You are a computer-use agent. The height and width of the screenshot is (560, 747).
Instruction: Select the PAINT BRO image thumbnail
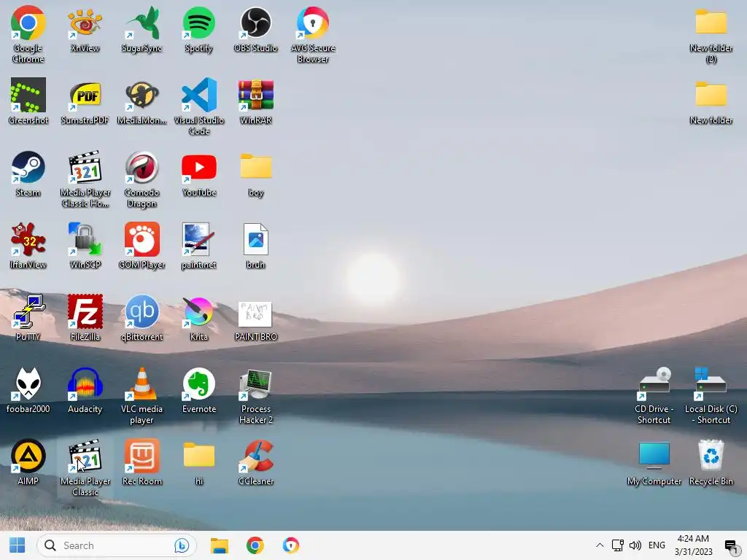point(255,314)
